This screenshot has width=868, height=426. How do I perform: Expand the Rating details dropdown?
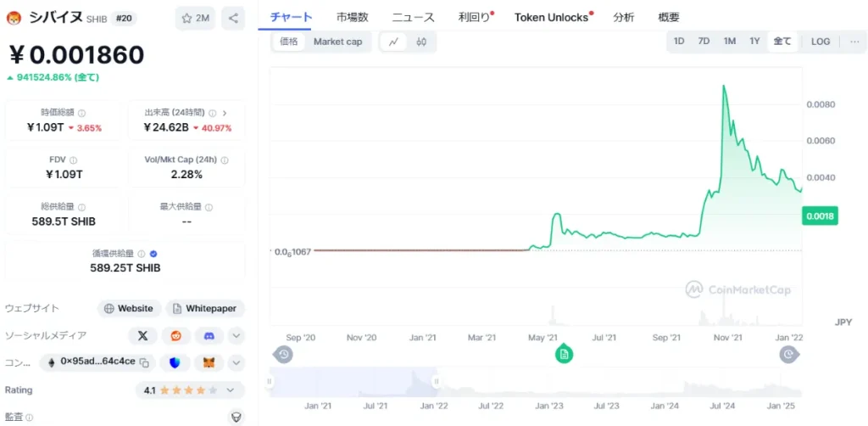(236, 390)
